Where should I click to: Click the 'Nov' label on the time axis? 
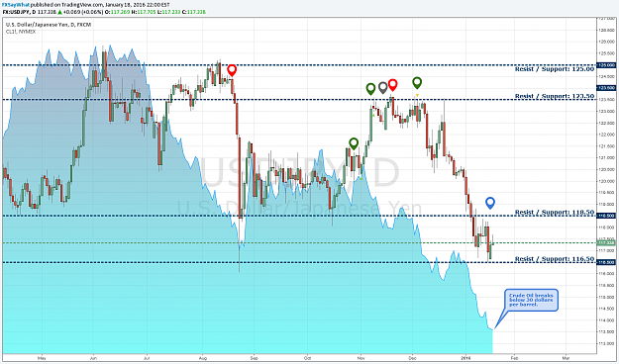click(361, 358)
